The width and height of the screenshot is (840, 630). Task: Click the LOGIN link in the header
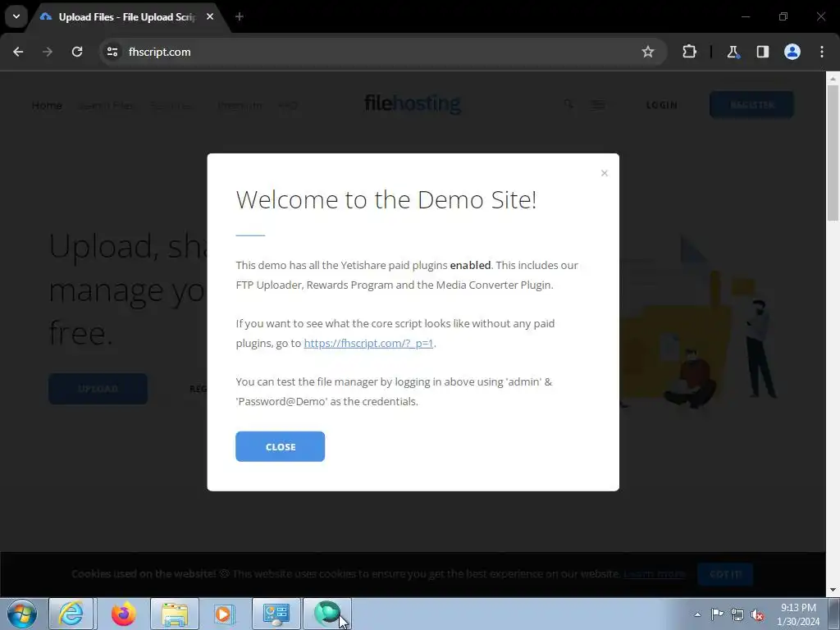(x=662, y=105)
